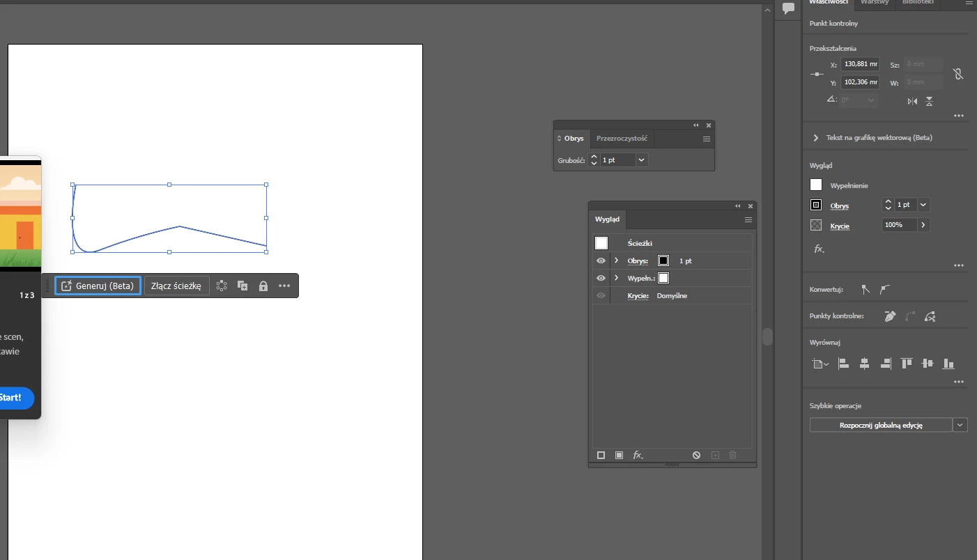Click the Wypełnienie fill color swatch

[x=816, y=185]
